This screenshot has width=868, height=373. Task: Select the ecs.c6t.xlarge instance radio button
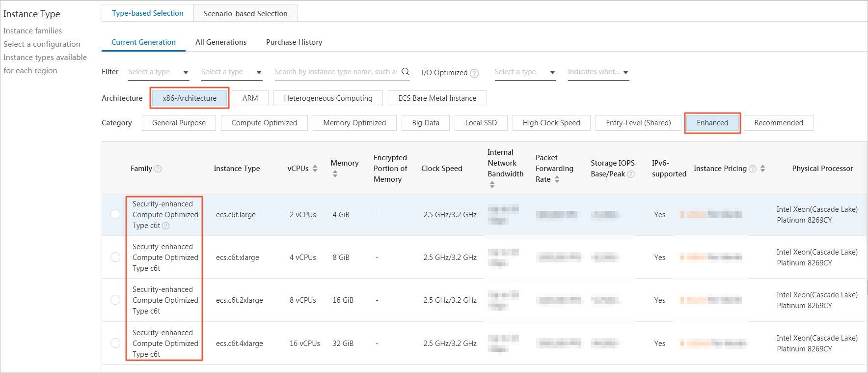pyautogui.click(x=115, y=257)
